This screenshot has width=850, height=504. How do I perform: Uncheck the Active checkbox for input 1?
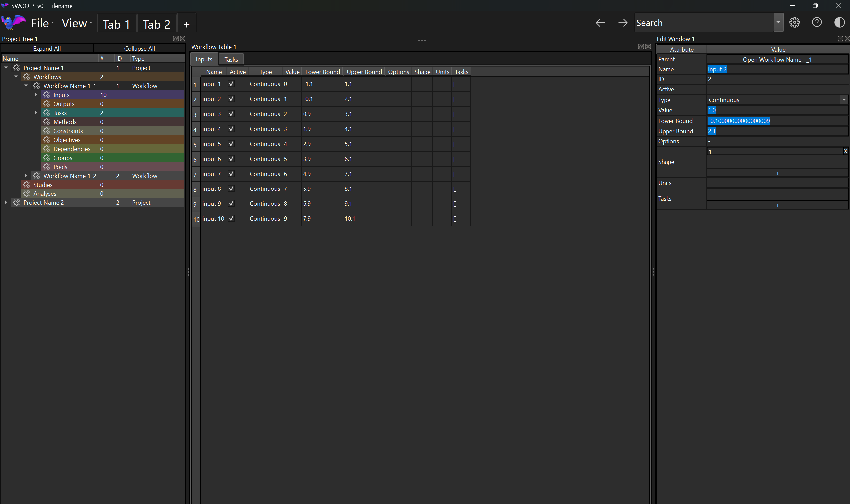[232, 84]
